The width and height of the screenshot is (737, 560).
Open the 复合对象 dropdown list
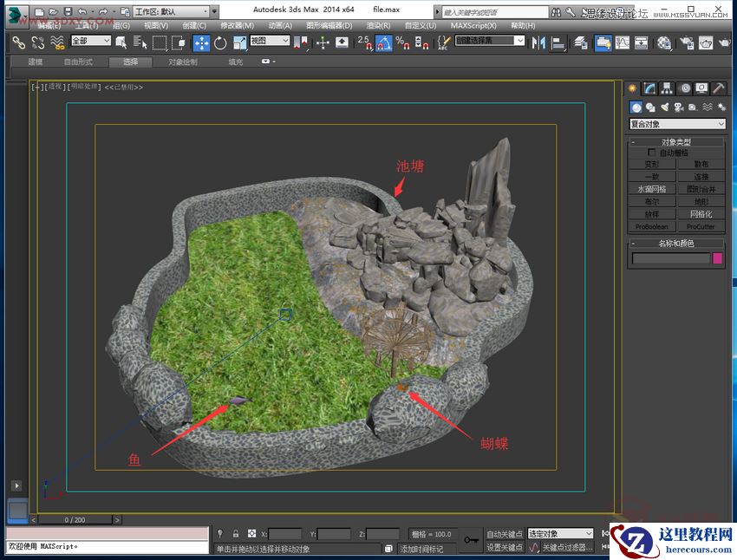[676, 124]
